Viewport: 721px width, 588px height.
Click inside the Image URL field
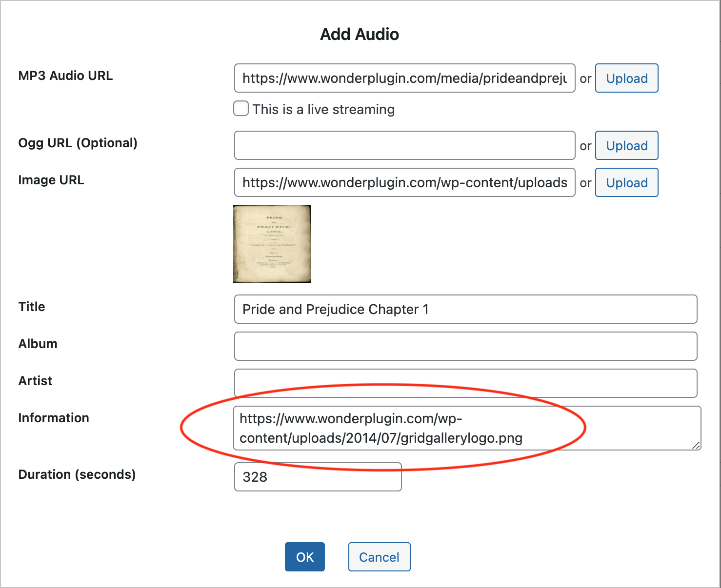click(404, 182)
